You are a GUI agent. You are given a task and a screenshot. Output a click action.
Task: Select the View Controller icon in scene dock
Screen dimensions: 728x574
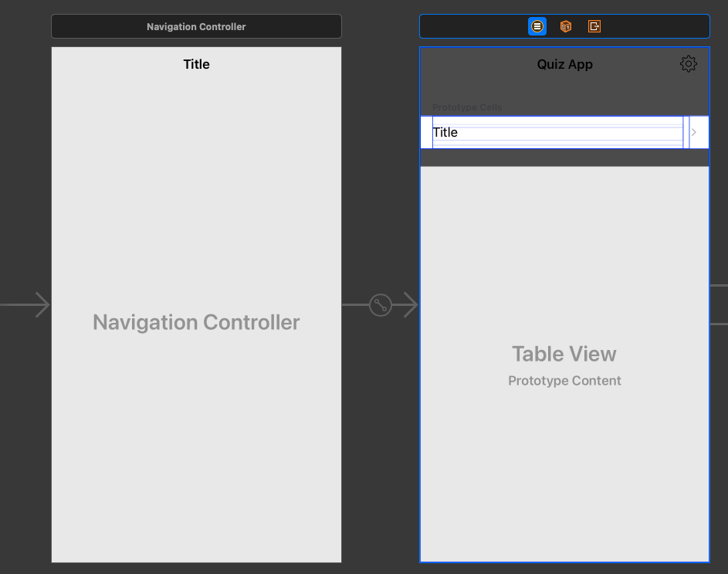[x=537, y=25]
